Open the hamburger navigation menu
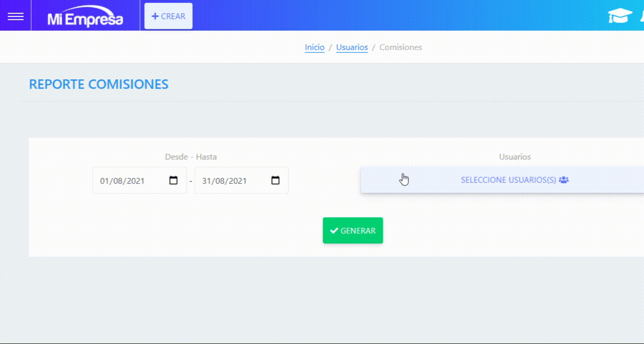644x344 pixels. click(16, 17)
